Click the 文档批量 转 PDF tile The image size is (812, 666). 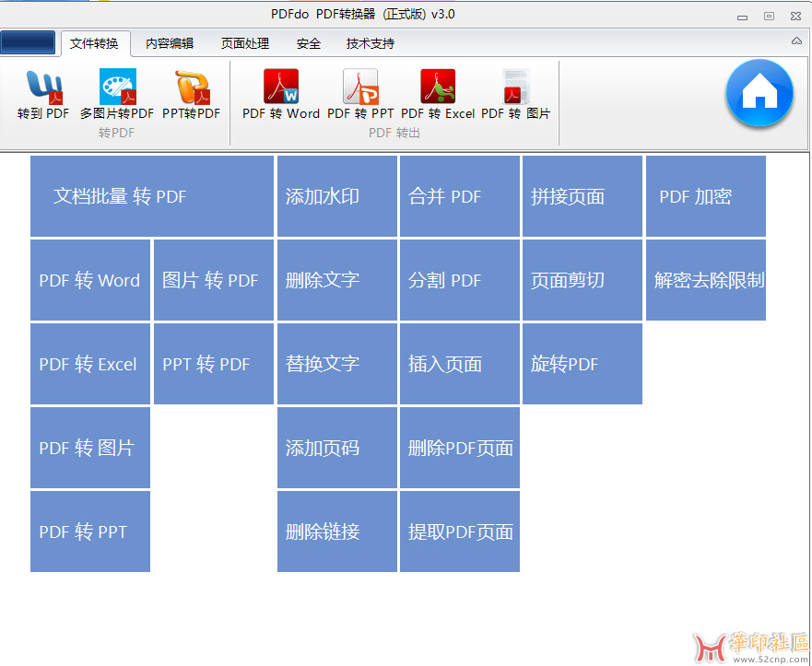pyautogui.click(x=152, y=196)
